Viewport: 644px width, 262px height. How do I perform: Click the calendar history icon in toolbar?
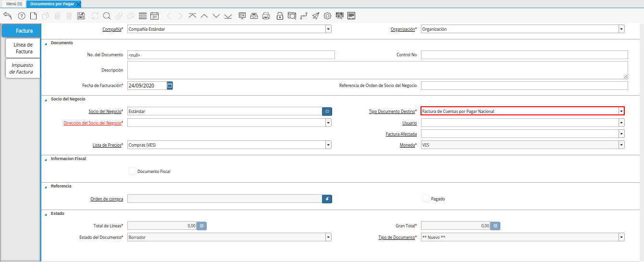(154, 16)
